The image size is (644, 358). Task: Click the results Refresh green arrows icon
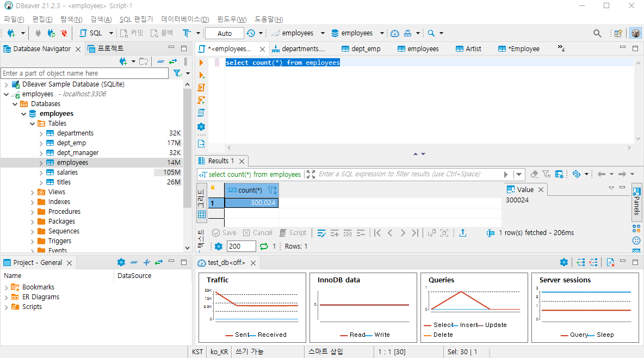(x=264, y=246)
